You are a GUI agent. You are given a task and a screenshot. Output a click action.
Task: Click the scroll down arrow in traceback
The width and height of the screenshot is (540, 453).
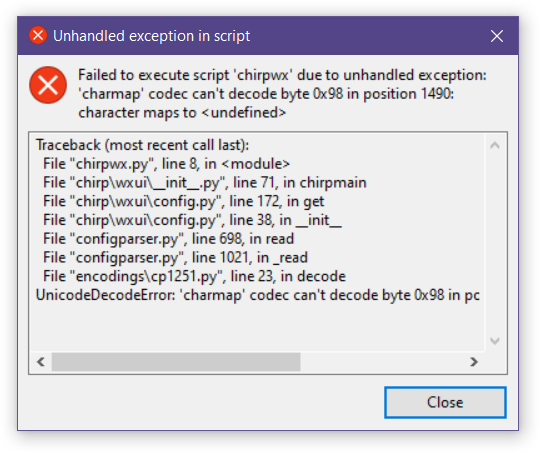[495, 341]
